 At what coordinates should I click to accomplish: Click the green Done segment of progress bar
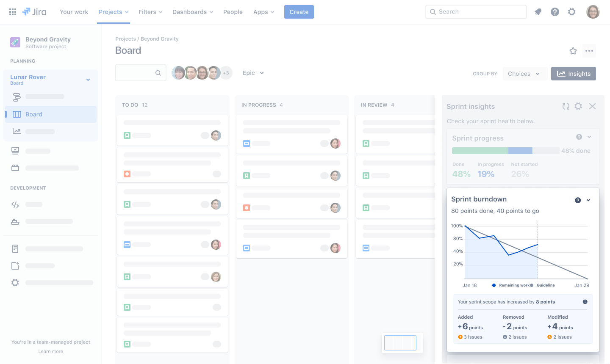point(480,151)
